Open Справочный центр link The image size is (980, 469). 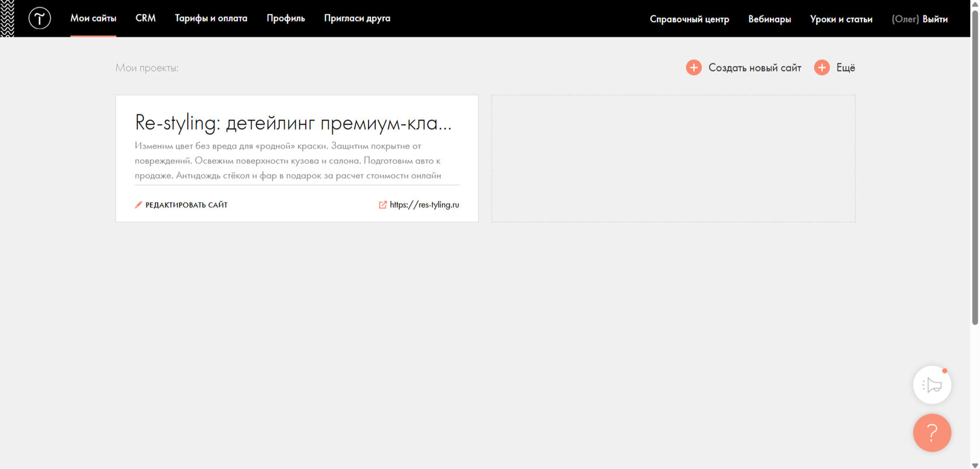pos(689,19)
